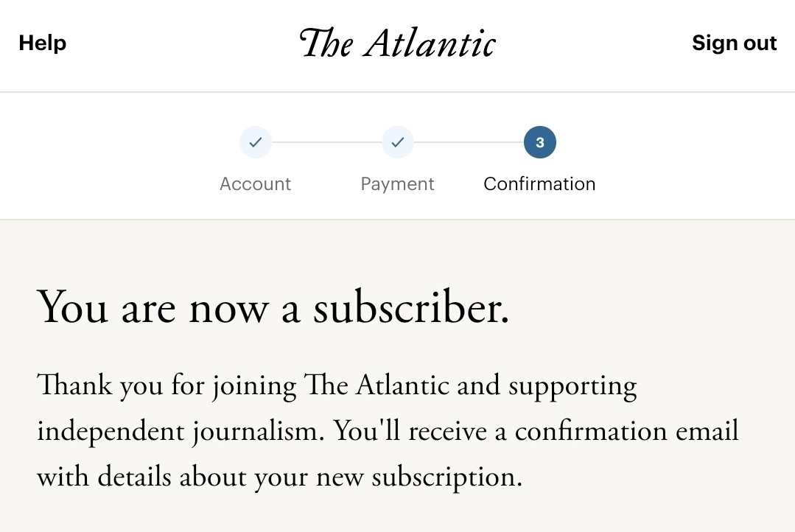Viewport: 795px width, 532px height.
Task: Select the Payment step label
Action: click(x=398, y=183)
